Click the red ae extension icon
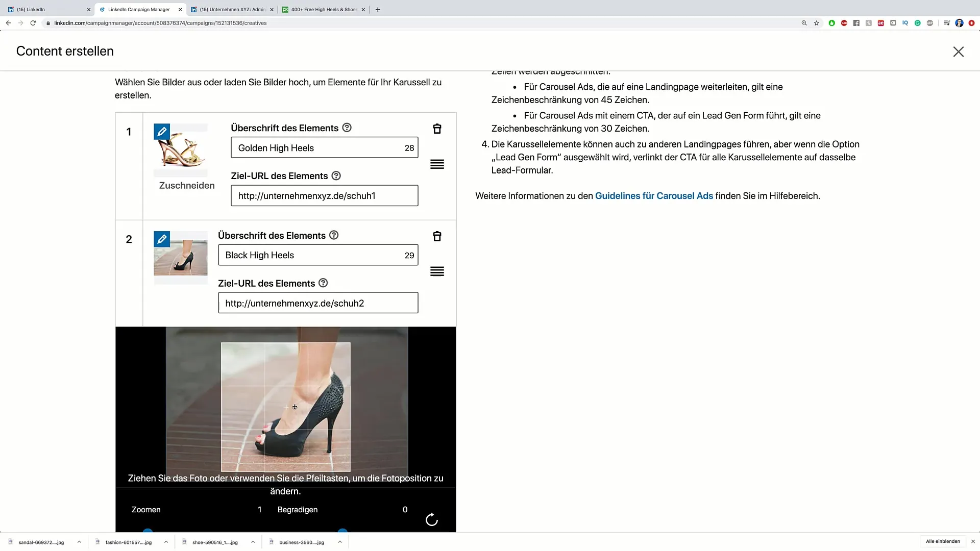Viewport: 980px width, 551px height. click(x=881, y=23)
